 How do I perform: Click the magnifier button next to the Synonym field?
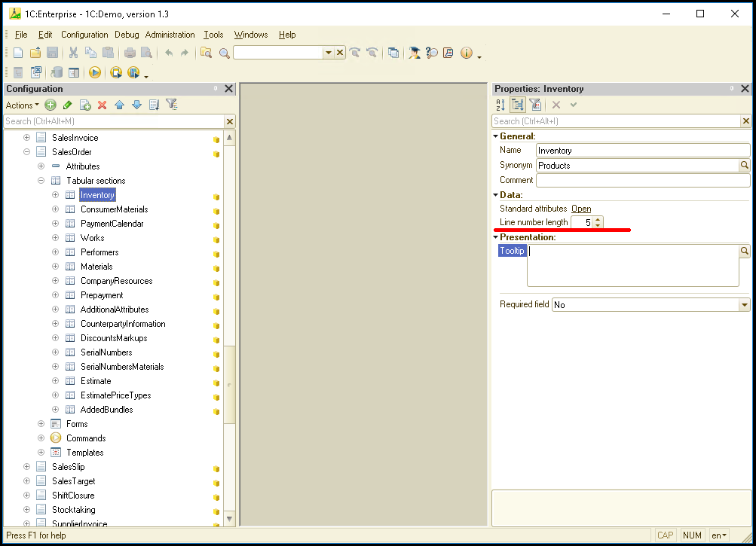pyautogui.click(x=745, y=165)
